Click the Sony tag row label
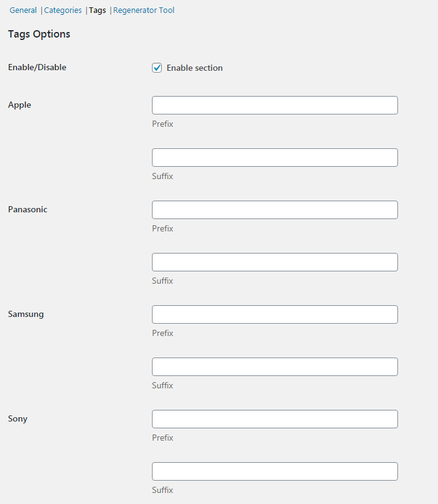438x504 pixels. click(x=18, y=418)
